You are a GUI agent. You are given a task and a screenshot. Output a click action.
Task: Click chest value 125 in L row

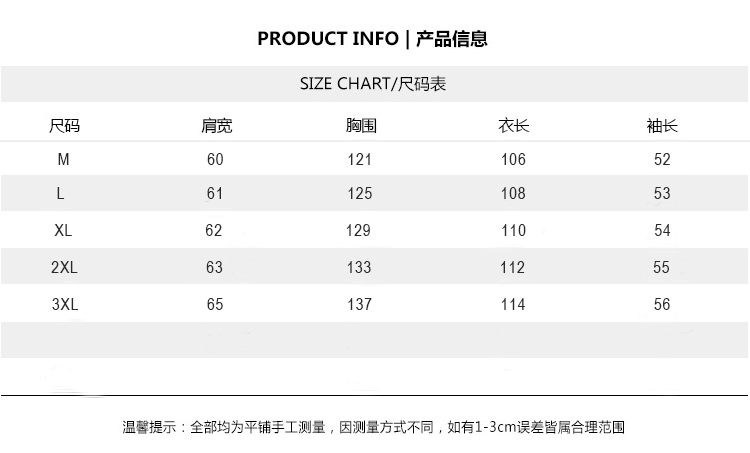(x=360, y=194)
